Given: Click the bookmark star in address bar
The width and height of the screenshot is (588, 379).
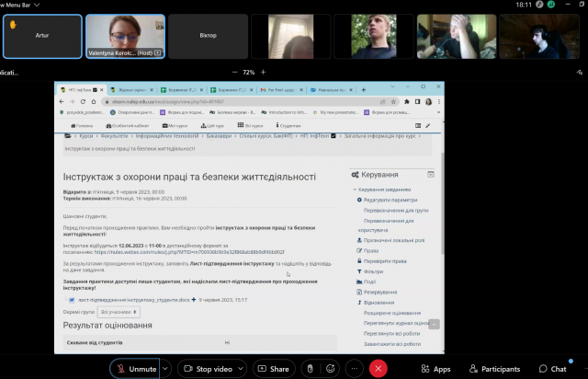Looking at the screenshot, I should 393,102.
